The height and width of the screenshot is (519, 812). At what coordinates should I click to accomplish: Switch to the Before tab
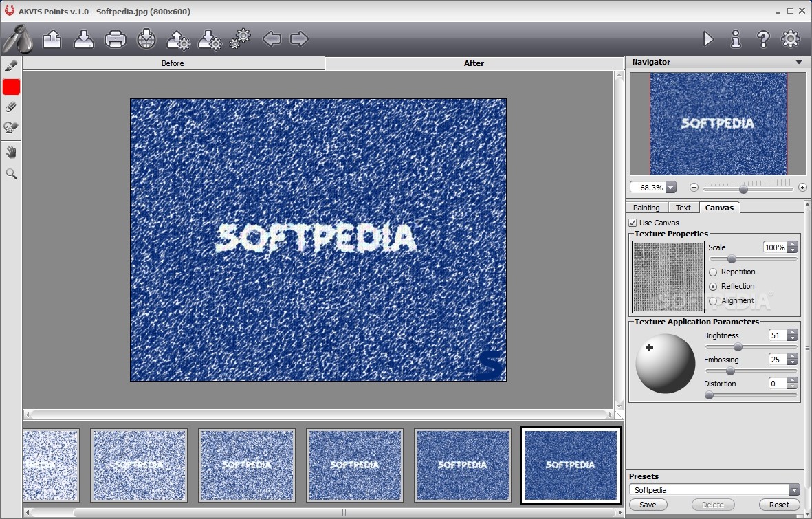pyautogui.click(x=173, y=63)
